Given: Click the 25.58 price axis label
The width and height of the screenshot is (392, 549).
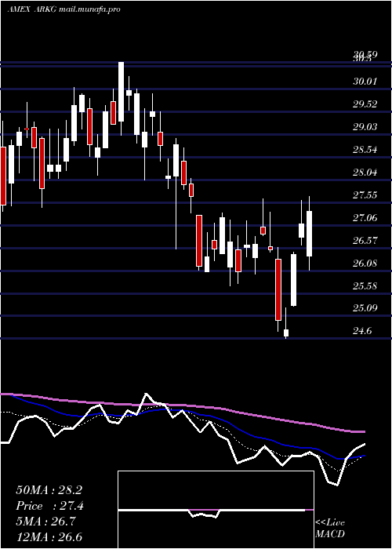Looking at the screenshot, I should [365, 285].
